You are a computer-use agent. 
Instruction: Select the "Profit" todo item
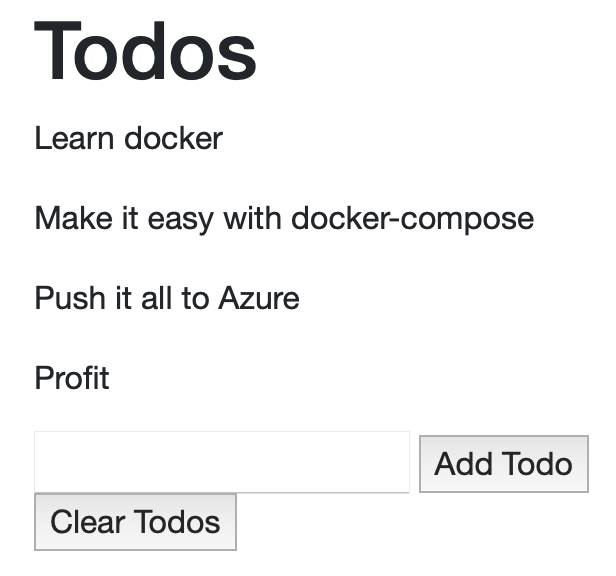coord(72,378)
